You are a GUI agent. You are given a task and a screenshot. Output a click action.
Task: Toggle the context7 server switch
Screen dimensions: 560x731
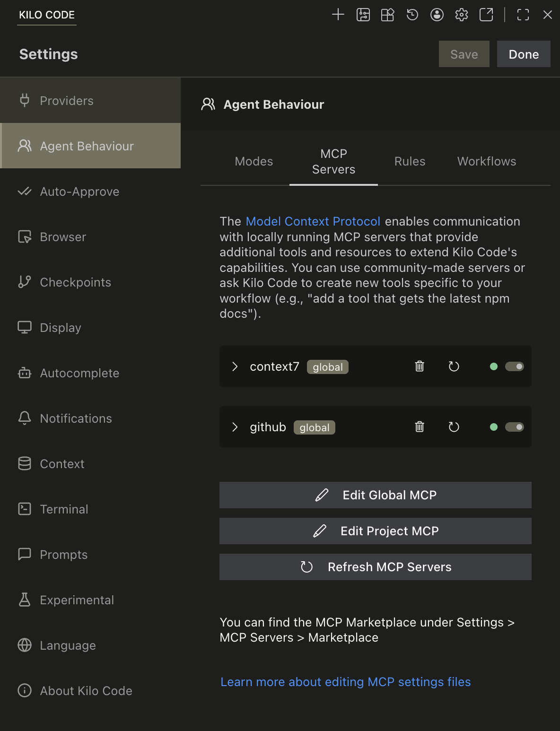514,366
